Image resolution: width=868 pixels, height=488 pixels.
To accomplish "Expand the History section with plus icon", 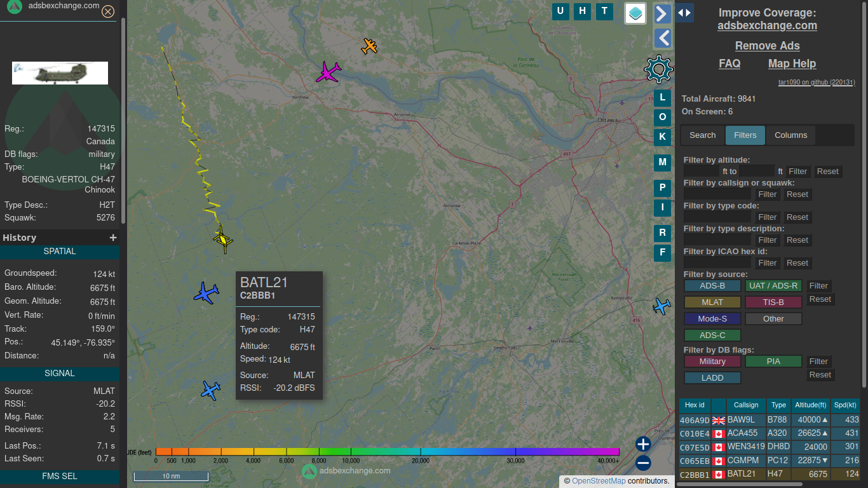I will (113, 238).
